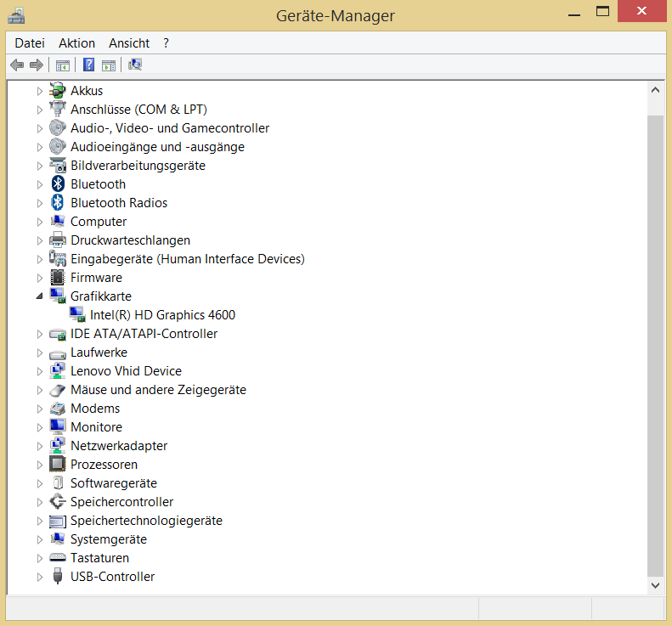Select Audioeingänge und -ausgänge label
Screen dimensions: 672x626
157,147
